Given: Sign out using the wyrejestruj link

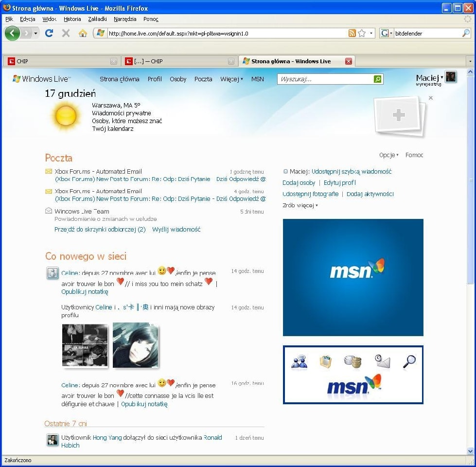Looking at the screenshot, I should pos(428,84).
